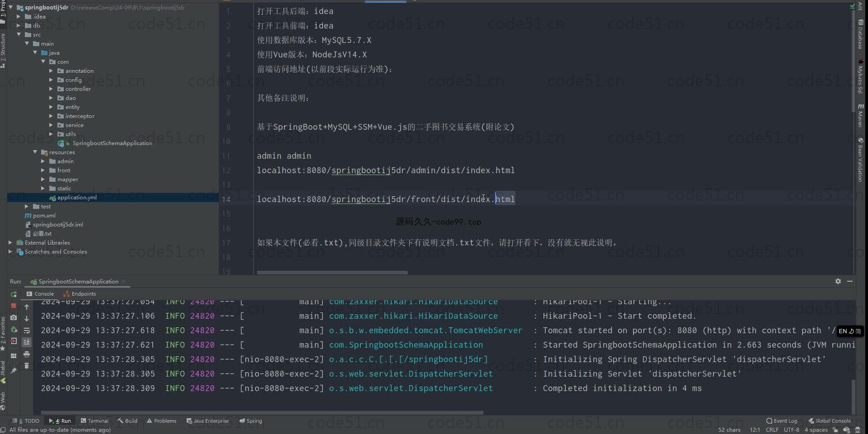Open the JRebel Console
This screenshot has width=868, height=434.
click(x=830, y=421)
